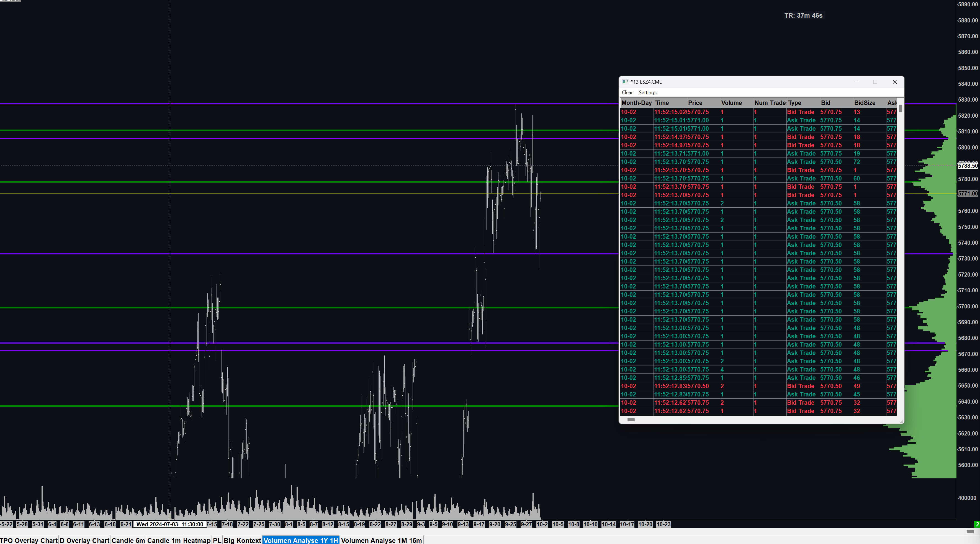
Task: Select the Big Kontext tab
Action: [242, 540]
